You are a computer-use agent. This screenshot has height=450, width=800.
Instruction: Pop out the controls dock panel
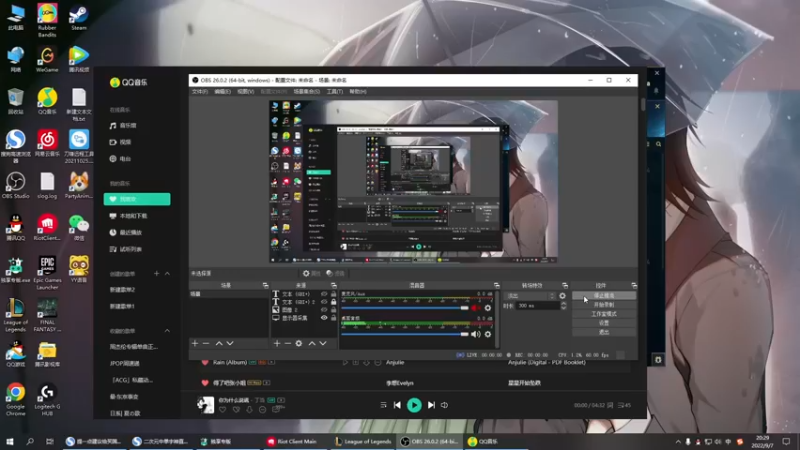click(x=634, y=286)
